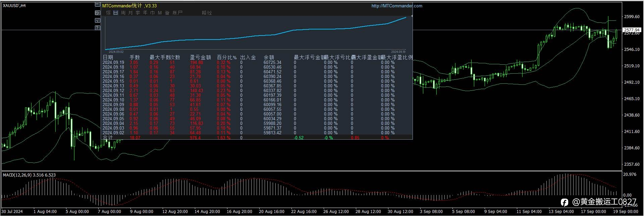Click the MACD(12,26,9) indicator label
The image size is (644, 216).
tap(29, 175)
